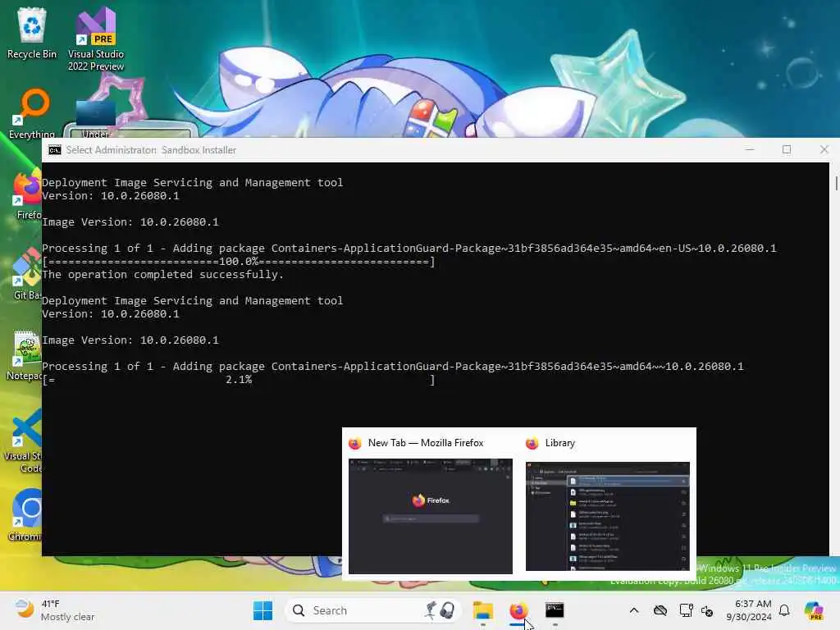Click the search highlight icon in taskbar search

click(x=441, y=610)
